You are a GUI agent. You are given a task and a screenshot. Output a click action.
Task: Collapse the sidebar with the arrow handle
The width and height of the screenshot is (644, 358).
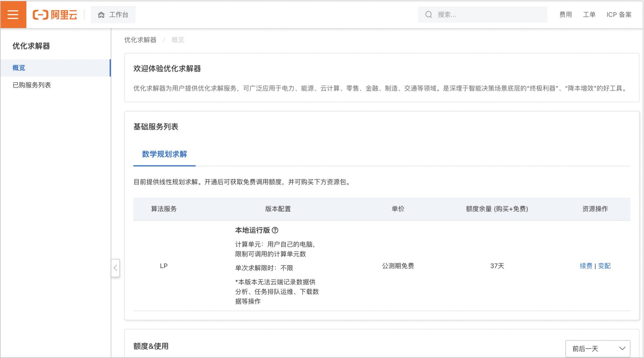115,268
